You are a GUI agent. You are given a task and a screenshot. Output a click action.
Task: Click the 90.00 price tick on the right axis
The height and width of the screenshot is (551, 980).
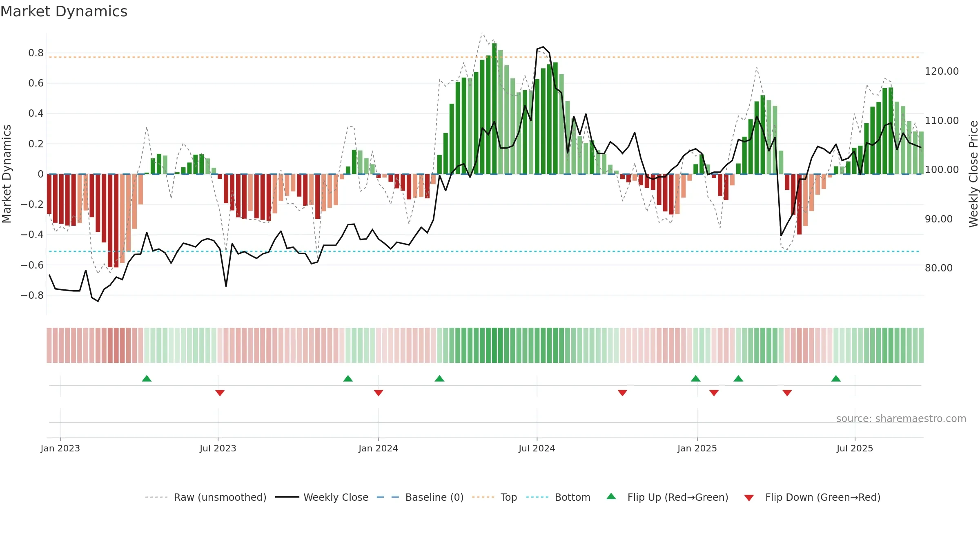[939, 219]
